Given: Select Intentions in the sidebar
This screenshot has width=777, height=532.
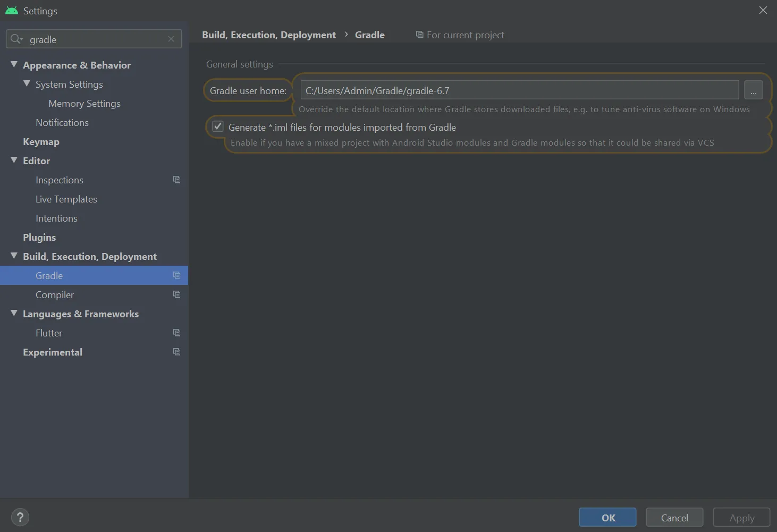Looking at the screenshot, I should tap(56, 218).
